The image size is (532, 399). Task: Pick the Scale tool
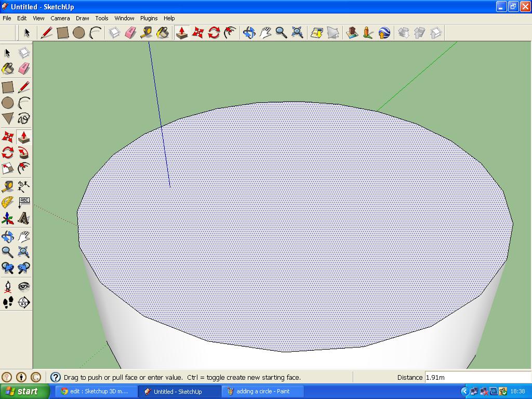pyautogui.click(x=8, y=168)
